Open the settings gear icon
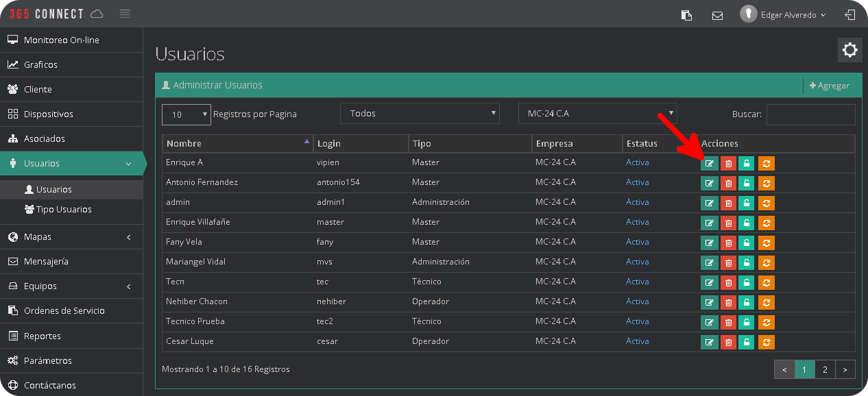The height and width of the screenshot is (396, 868). point(849,50)
